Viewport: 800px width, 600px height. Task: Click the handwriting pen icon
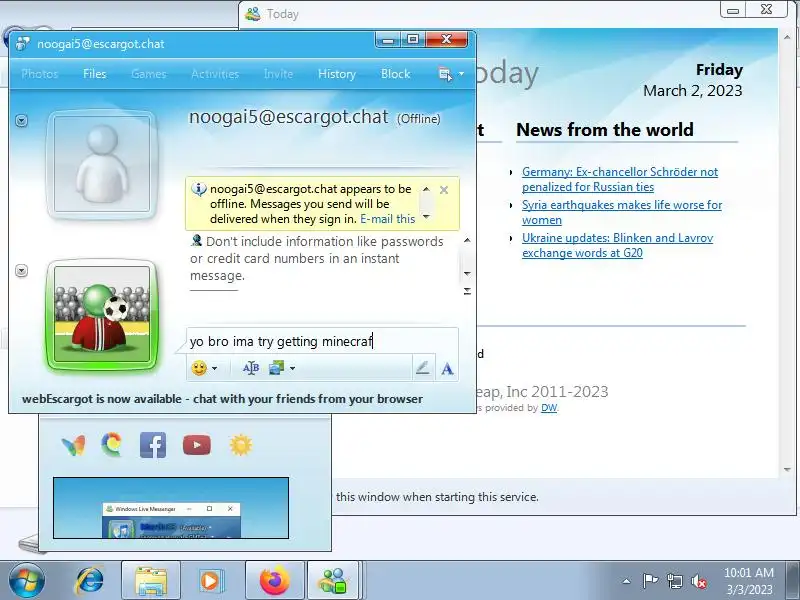click(422, 368)
